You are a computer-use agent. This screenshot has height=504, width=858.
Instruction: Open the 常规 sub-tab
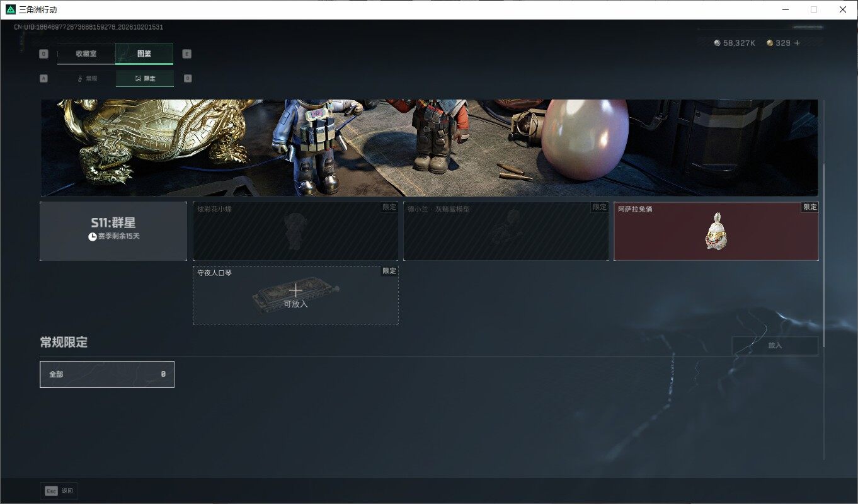click(86, 79)
